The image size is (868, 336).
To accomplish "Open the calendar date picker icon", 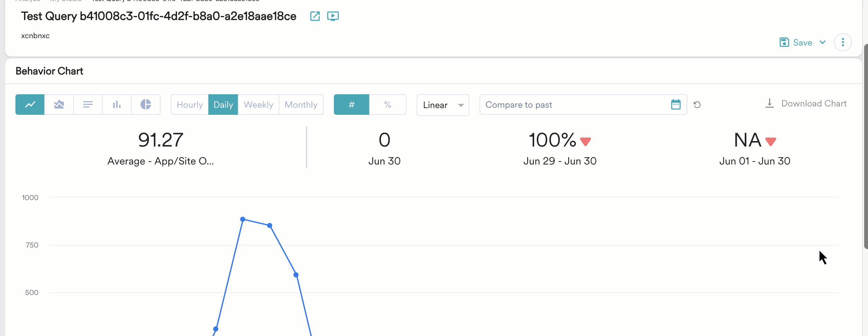I will click(676, 105).
